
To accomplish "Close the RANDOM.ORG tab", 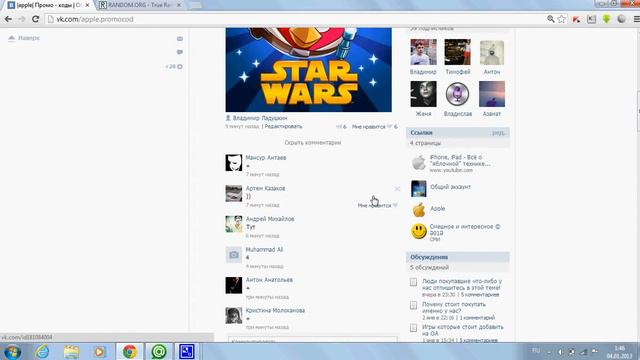I will pyautogui.click(x=179, y=5).
